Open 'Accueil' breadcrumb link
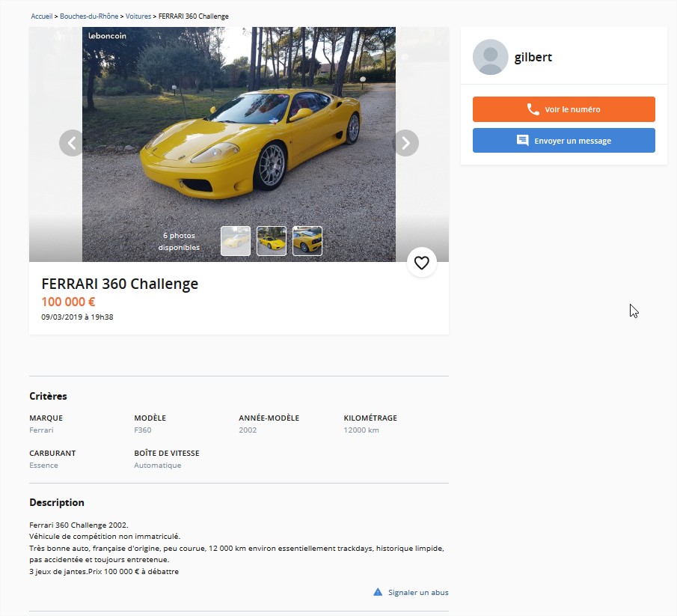This screenshot has height=616, width=677. (x=41, y=16)
